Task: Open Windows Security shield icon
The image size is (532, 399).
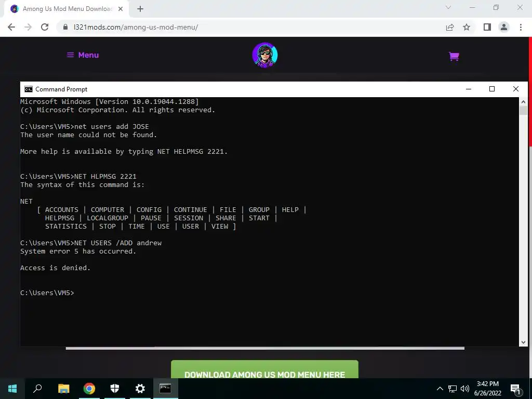Action: (115, 389)
